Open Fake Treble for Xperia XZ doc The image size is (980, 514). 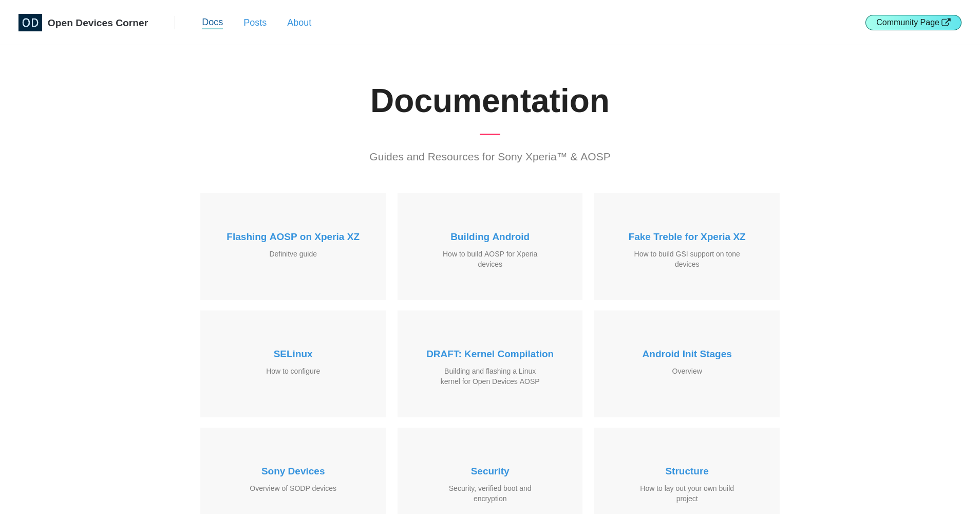[x=687, y=237]
